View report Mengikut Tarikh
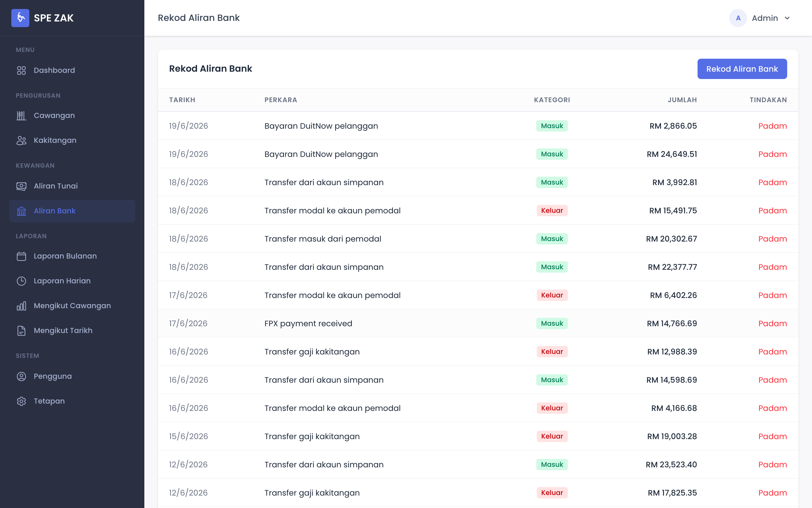This screenshot has width=812, height=508. pyautogui.click(x=72, y=330)
